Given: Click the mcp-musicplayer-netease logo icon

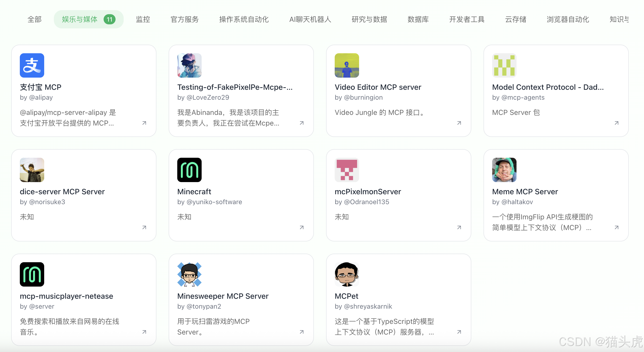Looking at the screenshot, I should click(x=32, y=274).
